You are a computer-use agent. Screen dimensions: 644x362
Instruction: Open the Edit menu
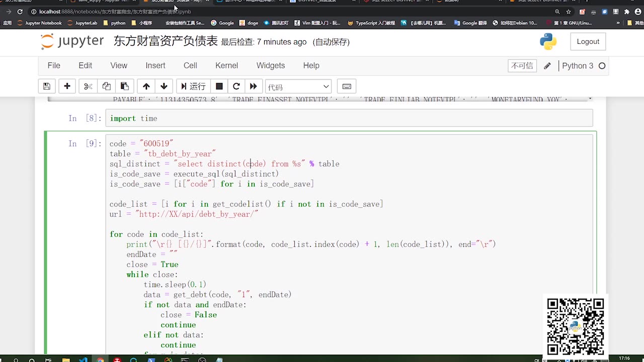click(85, 65)
